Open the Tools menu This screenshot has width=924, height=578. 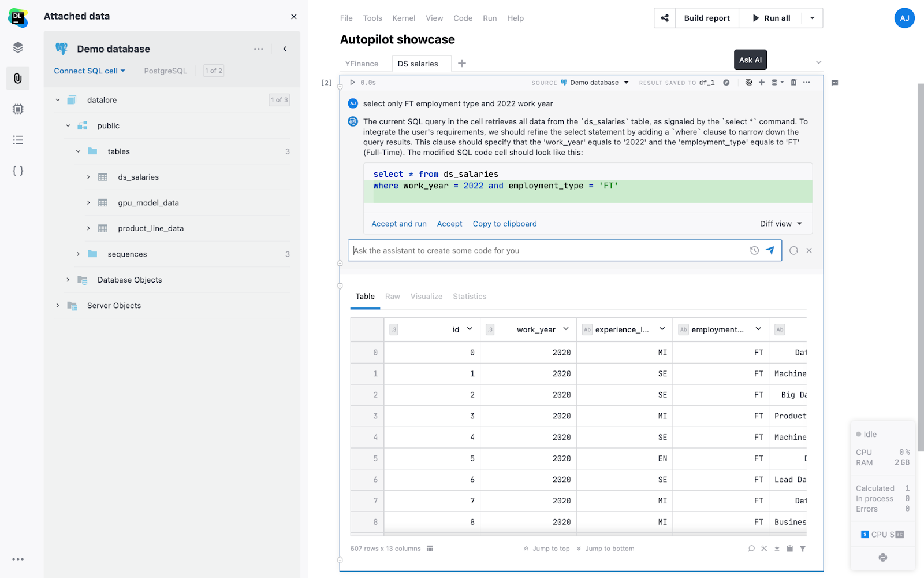click(372, 18)
